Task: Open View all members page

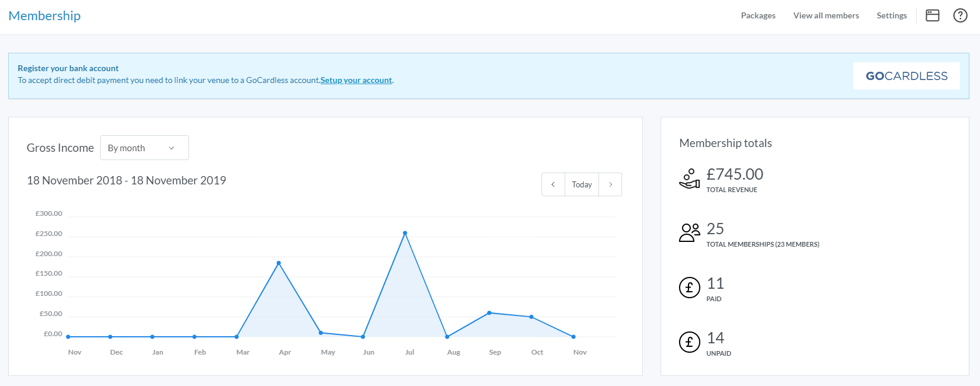Action: click(x=826, y=15)
